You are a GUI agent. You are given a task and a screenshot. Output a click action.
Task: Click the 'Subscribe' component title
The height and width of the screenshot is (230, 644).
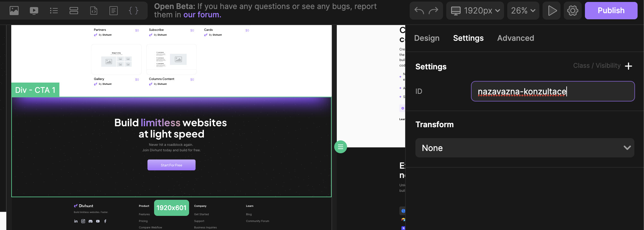pos(156,30)
